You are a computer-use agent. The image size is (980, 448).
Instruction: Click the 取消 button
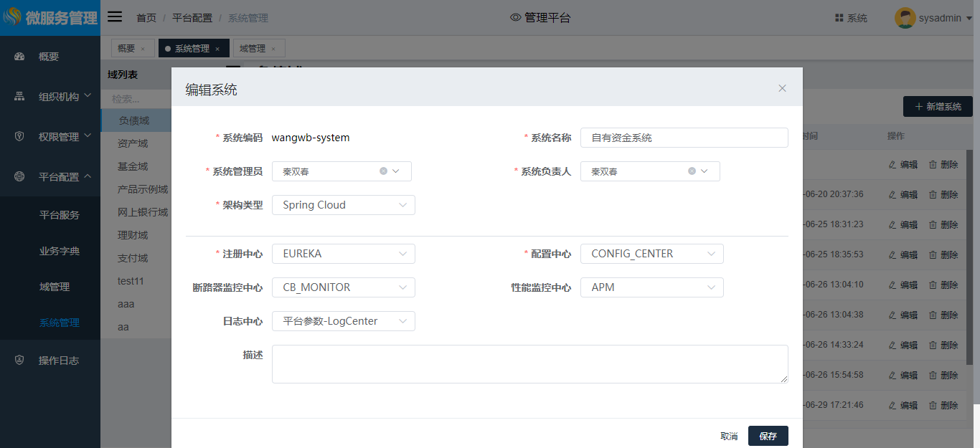click(729, 436)
